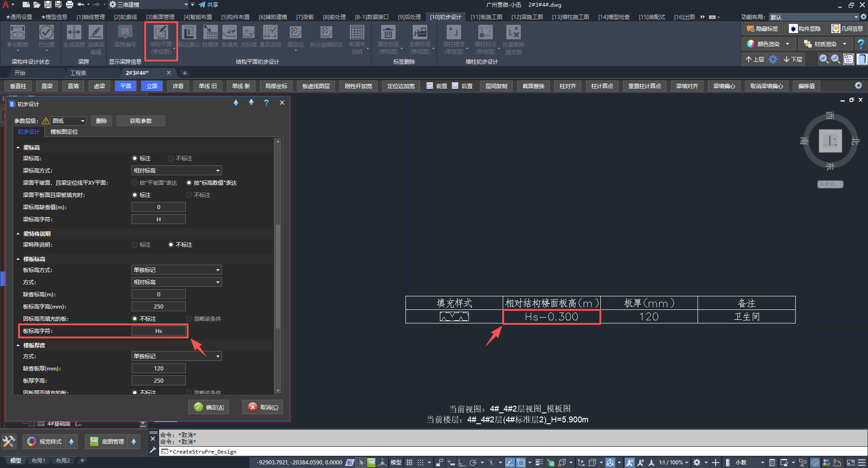This screenshot has height=468, width=868.
Task: Select the 板填充 tool in ribbon
Action: pyautogui.click(x=230, y=36)
